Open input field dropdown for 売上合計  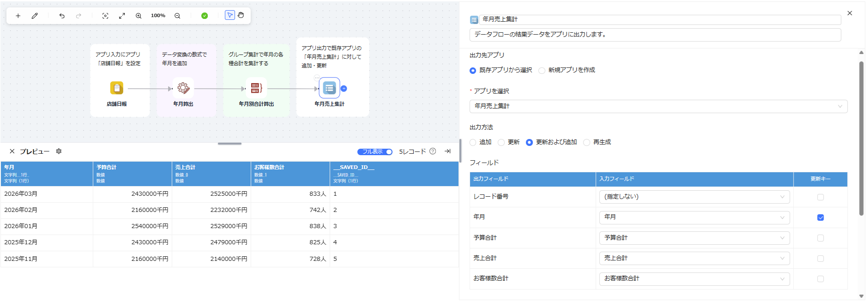[694, 258]
